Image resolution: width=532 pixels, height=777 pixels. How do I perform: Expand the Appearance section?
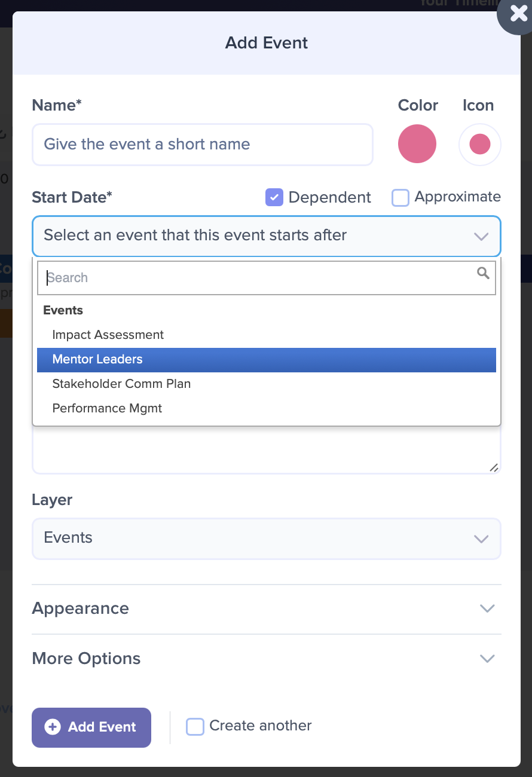(x=266, y=608)
